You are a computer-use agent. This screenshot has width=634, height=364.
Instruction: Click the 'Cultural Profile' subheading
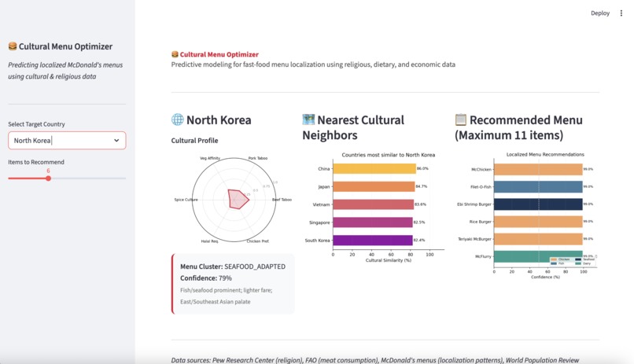(194, 141)
